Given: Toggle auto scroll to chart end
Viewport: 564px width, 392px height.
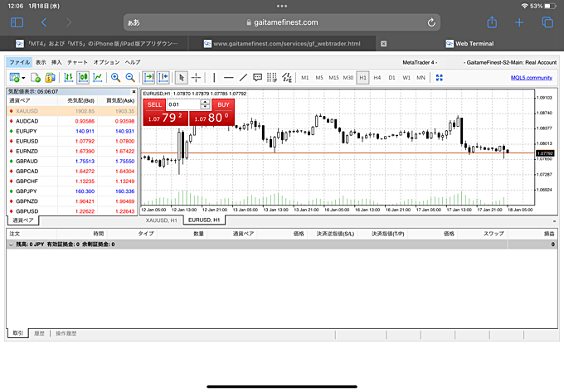Looking at the screenshot, I should click(148, 78).
